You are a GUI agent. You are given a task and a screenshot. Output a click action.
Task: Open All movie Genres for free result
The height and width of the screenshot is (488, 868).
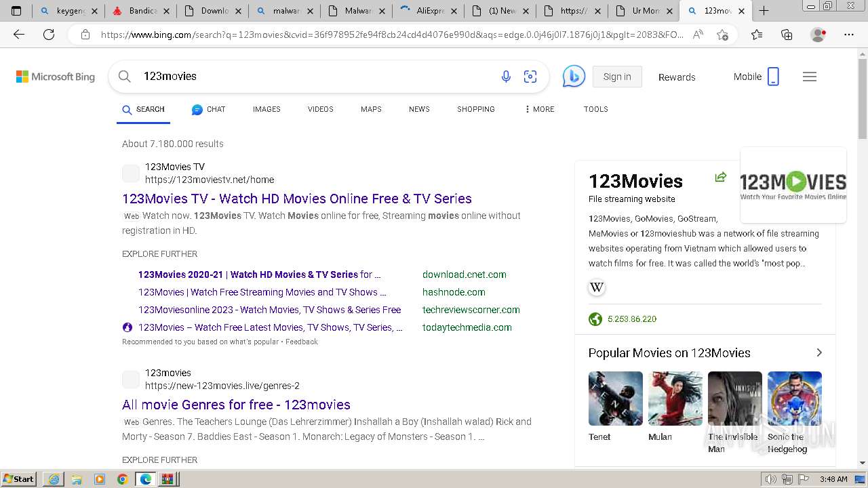[236, 405]
